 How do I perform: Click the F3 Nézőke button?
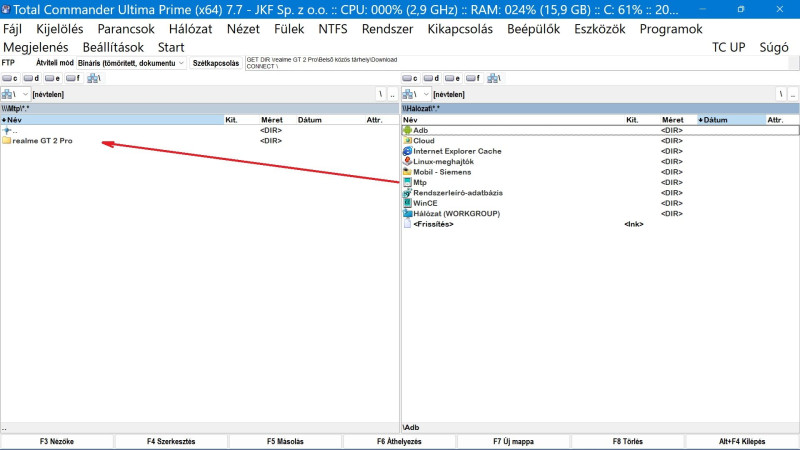(x=57, y=442)
